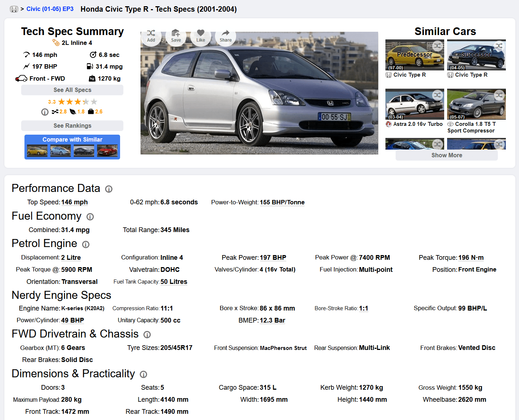Share the page via the Share arrow icon
Viewport: 519px width, 420px height.
coord(225,35)
